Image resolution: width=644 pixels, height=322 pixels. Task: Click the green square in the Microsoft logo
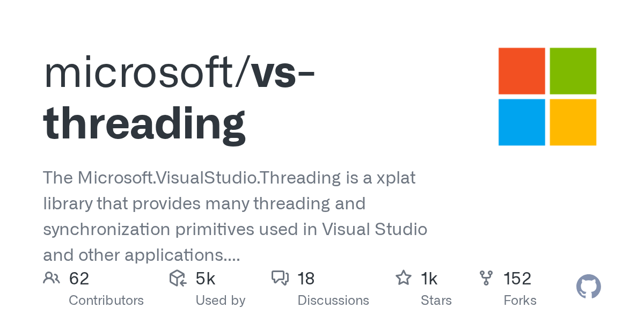tap(573, 71)
